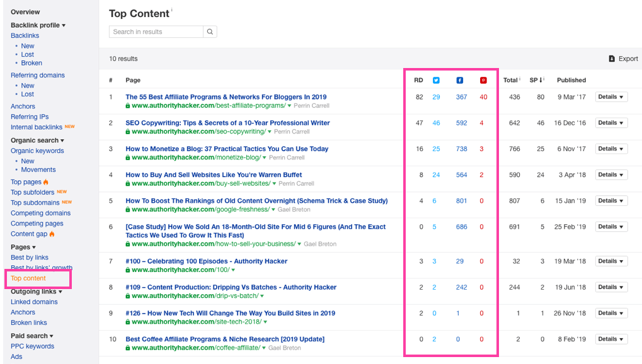Open Referring domains in sidebar
Viewport: 642px width, 364px height.
coord(38,76)
